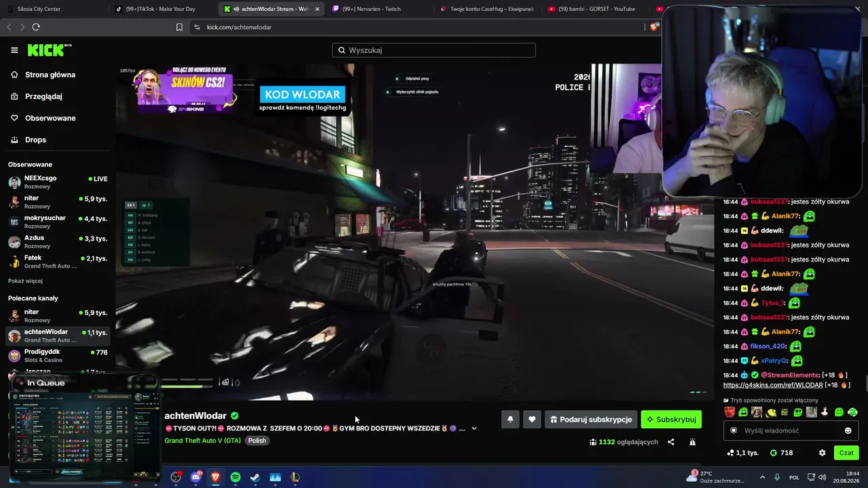This screenshot has width=868, height=488.
Task: Open the emoji picker in chat input
Action: 848,430
